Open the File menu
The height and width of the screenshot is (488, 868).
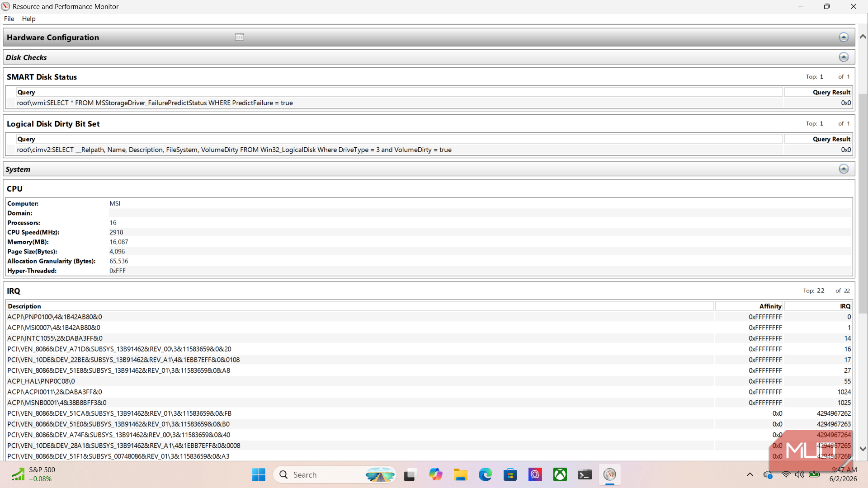(x=9, y=19)
